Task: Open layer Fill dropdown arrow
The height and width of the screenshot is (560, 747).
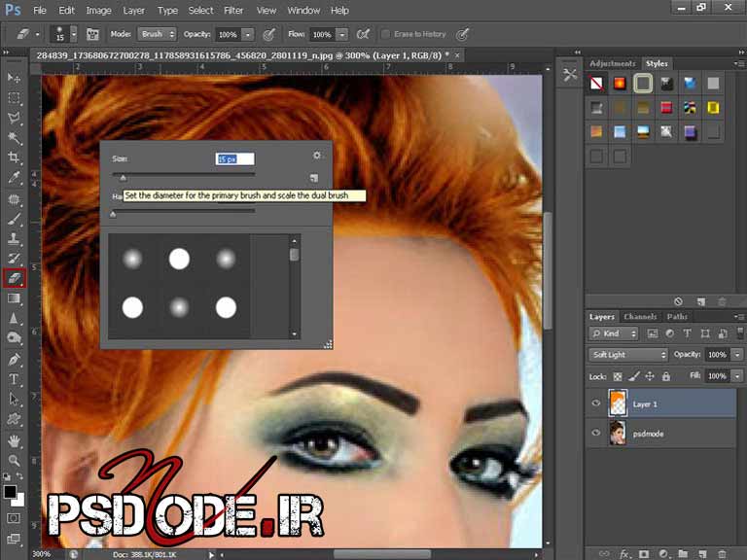Action: (x=737, y=376)
